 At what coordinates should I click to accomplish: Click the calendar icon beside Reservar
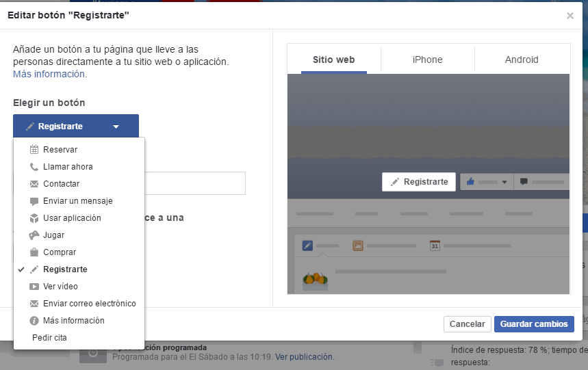click(x=34, y=149)
